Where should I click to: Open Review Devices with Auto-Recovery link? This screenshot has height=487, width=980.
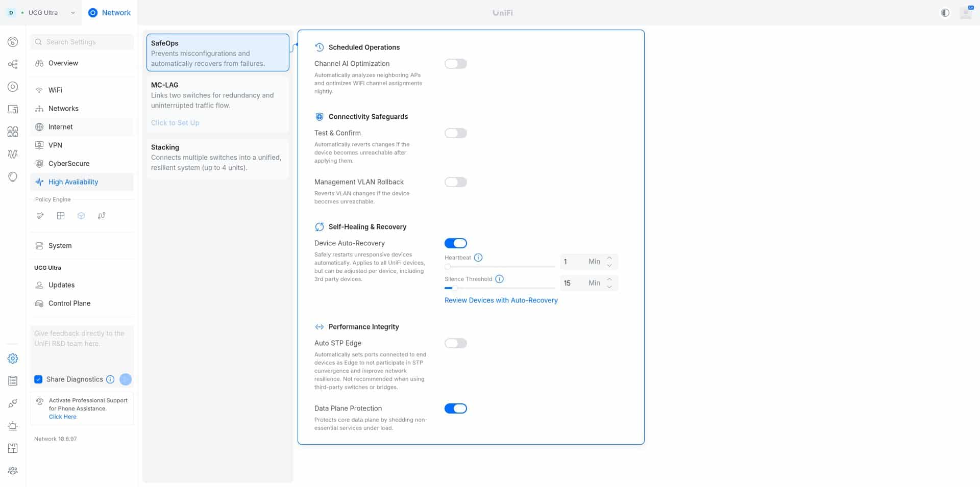coord(501,300)
